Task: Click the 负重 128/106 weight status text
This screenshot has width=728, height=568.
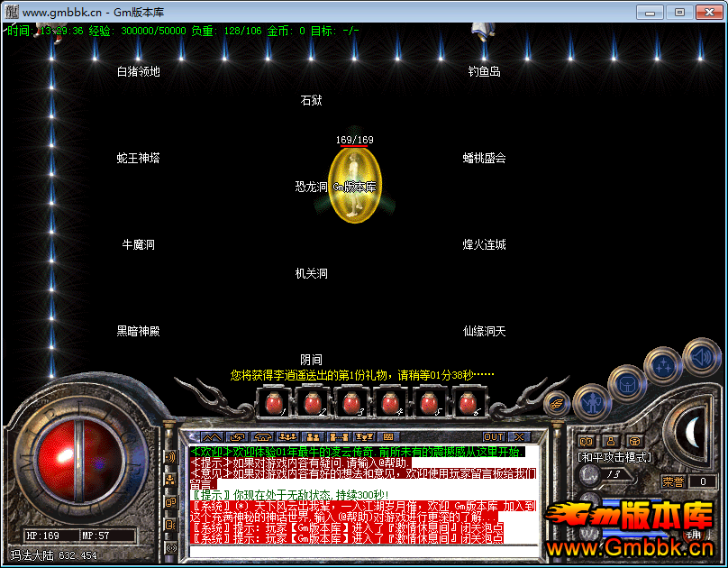Action: [x=226, y=32]
